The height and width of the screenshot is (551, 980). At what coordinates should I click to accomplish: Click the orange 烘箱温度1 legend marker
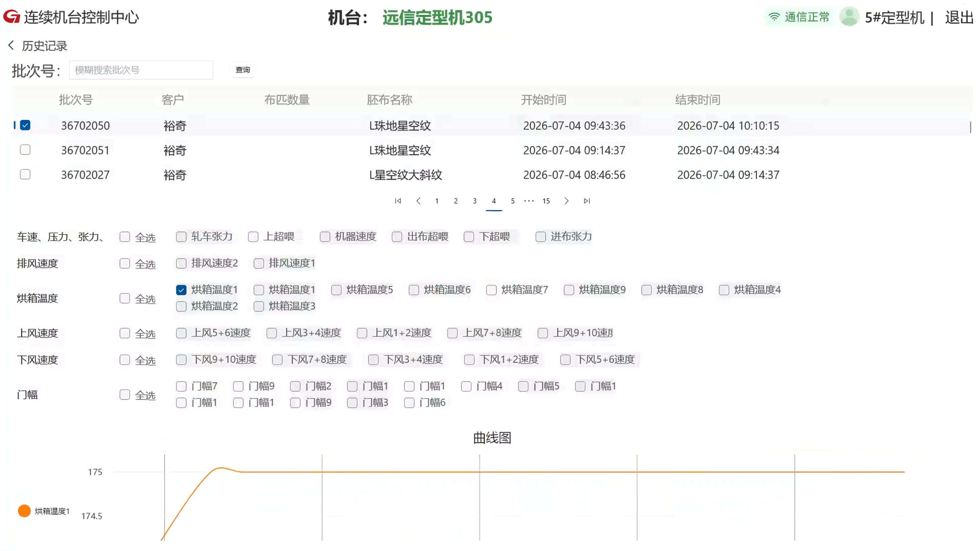[24, 511]
